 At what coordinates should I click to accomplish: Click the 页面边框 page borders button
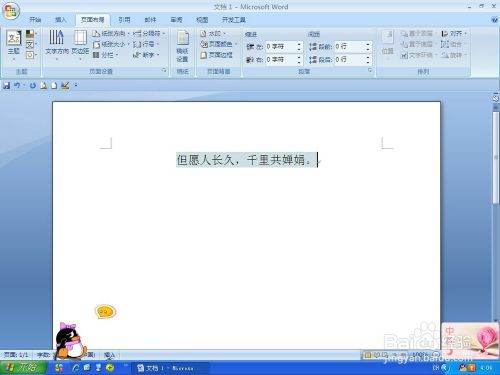(x=216, y=55)
